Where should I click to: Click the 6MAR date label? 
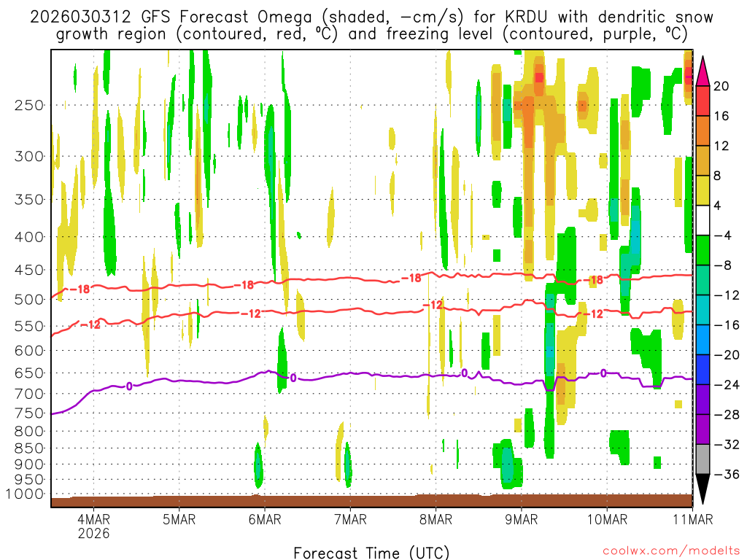264,519
